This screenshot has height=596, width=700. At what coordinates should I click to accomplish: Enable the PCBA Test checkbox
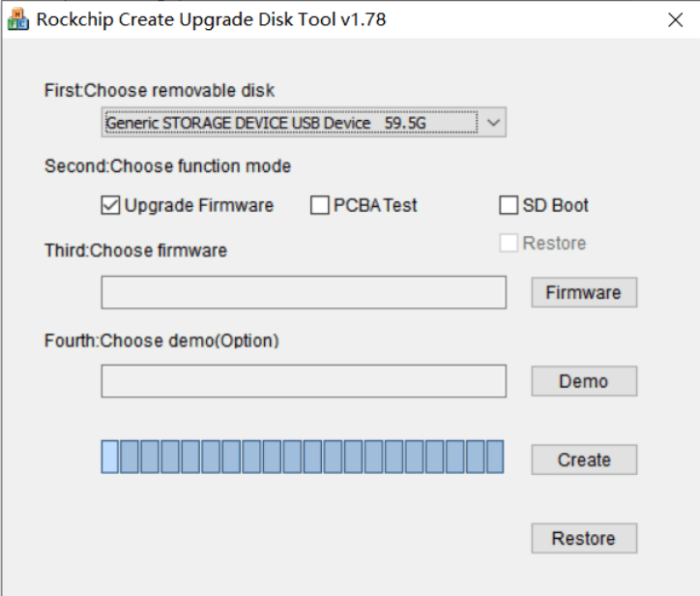click(x=320, y=205)
